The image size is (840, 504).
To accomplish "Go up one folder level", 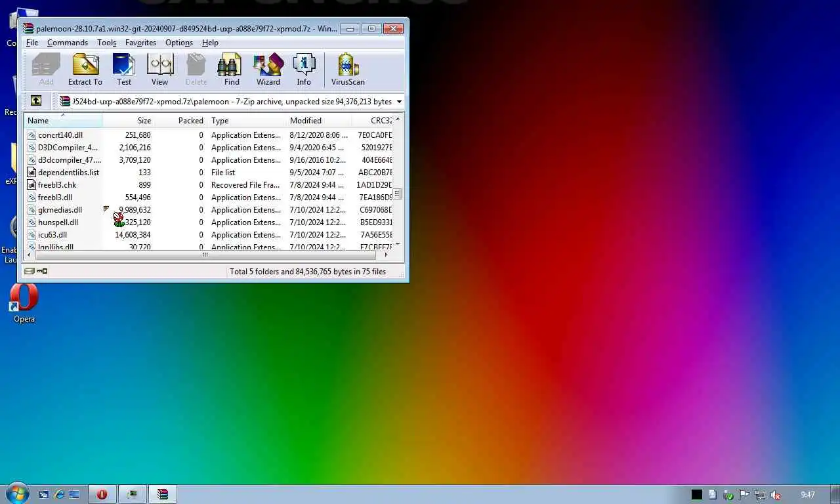I will 36,101.
